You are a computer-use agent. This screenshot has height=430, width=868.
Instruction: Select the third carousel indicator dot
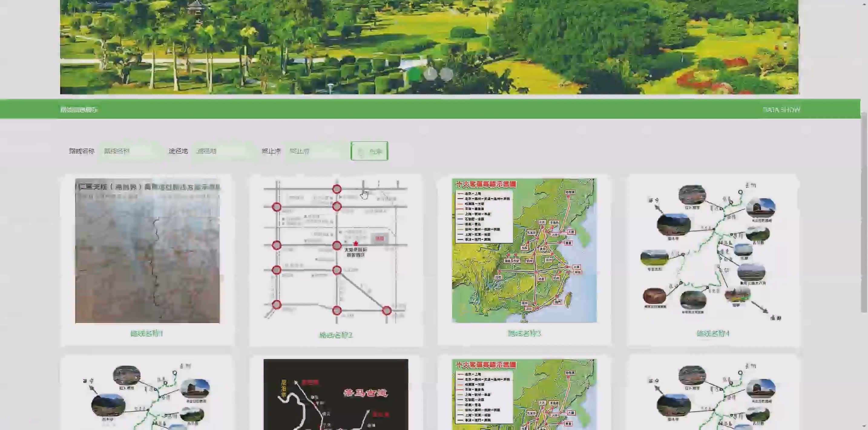(x=446, y=74)
